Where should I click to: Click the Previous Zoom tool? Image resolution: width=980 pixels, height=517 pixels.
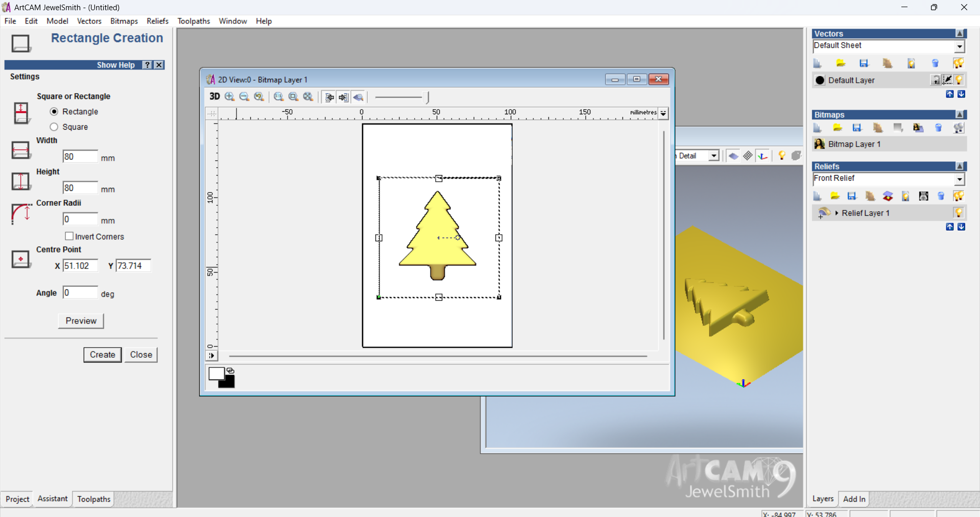(259, 96)
